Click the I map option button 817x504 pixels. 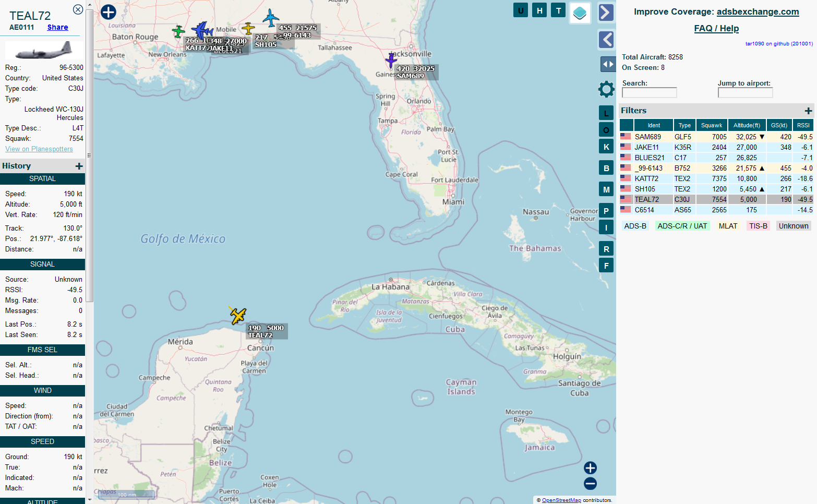click(x=606, y=227)
